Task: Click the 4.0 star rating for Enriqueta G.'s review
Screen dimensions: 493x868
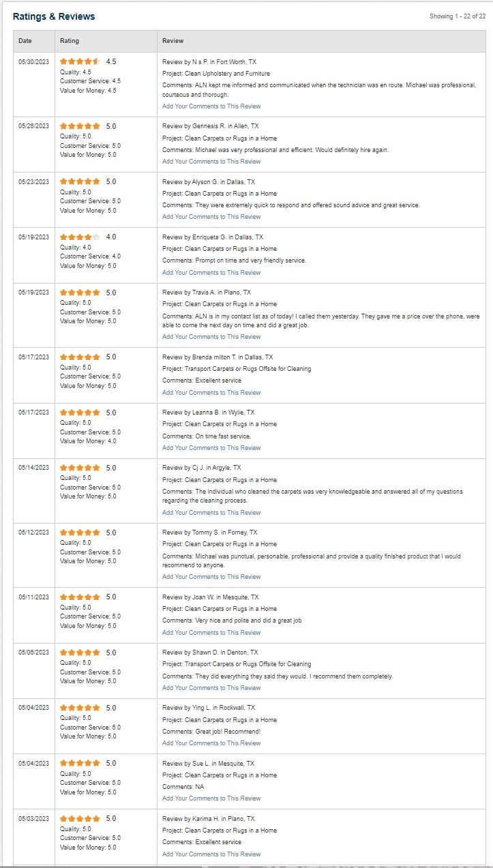Action: 80,237
